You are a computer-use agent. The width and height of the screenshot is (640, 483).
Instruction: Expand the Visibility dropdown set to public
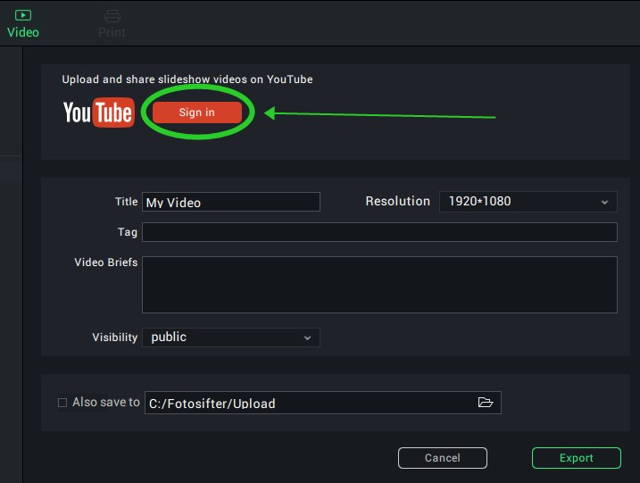(x=231, y=337)
